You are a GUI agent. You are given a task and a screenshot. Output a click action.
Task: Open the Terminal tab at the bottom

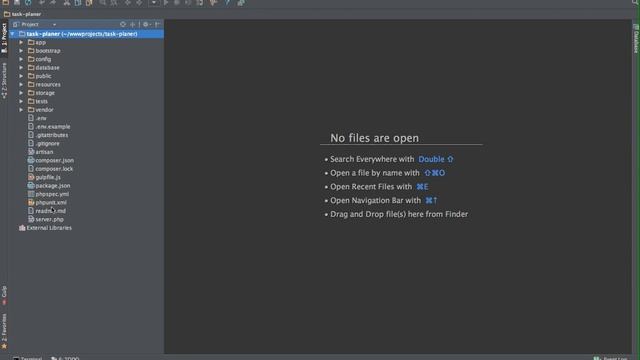(x=27, y=358)
